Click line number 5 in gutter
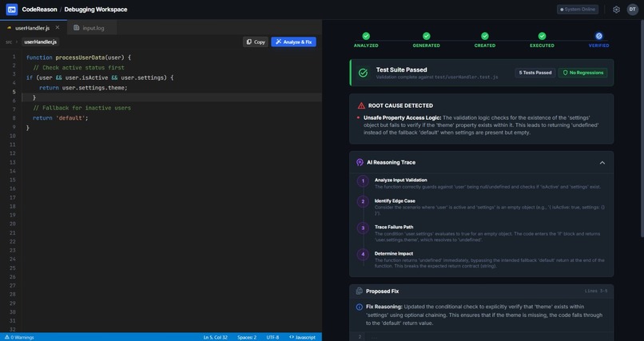The image size is (644, 341). [14, 92]
